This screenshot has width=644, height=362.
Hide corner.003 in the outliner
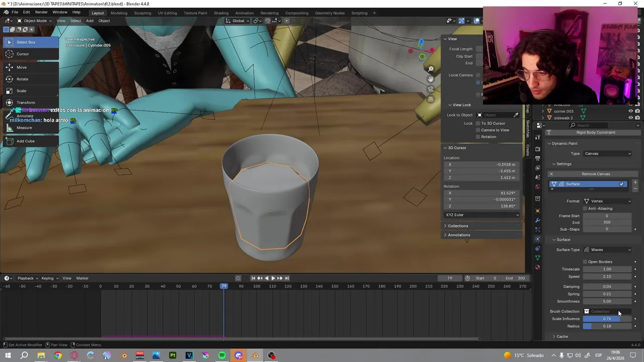(630, 111)
